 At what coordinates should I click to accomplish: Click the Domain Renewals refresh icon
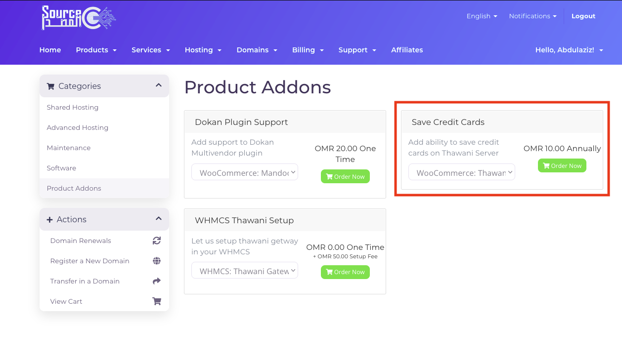[x=157, y=241]
